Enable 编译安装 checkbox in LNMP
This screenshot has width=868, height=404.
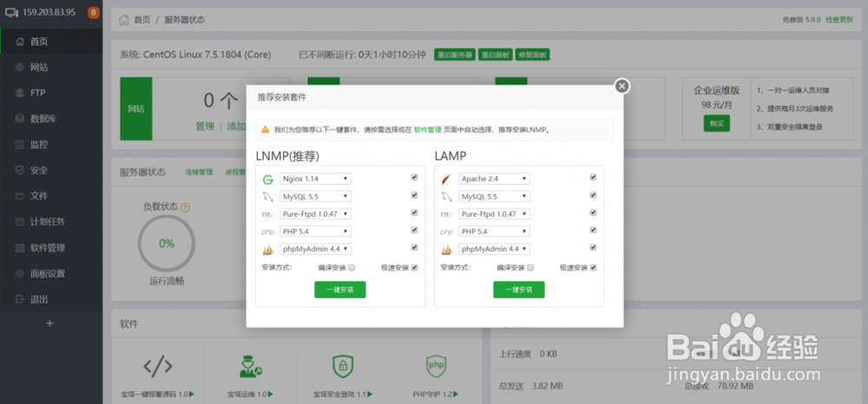[x=352, y=268]
